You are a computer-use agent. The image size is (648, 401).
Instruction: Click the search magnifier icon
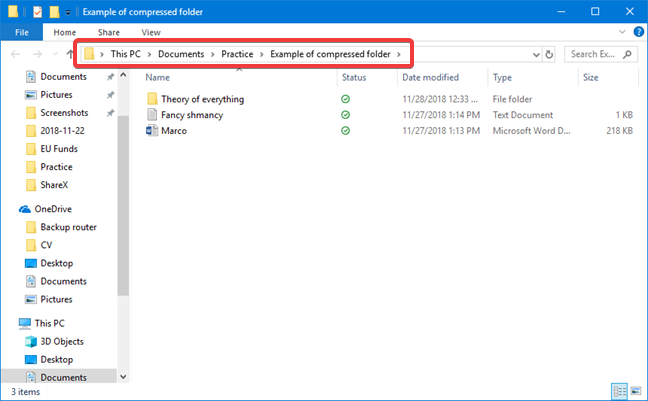point(627,54)
